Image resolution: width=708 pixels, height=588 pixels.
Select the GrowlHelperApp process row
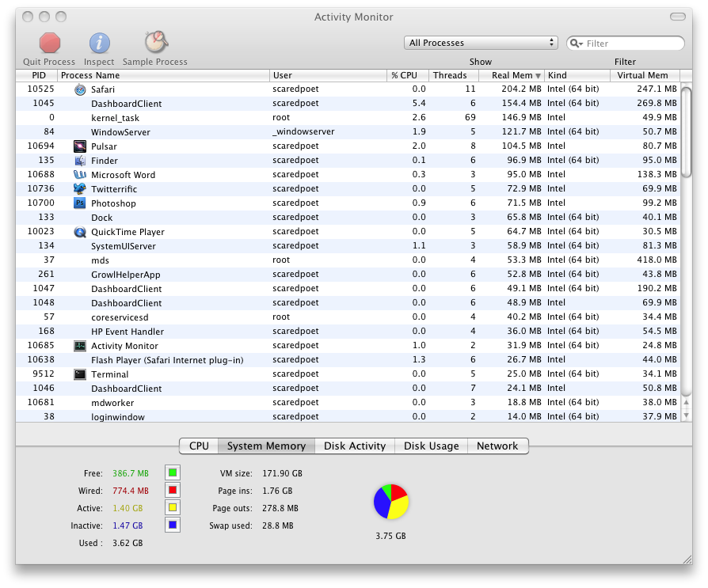click(348, 275)
